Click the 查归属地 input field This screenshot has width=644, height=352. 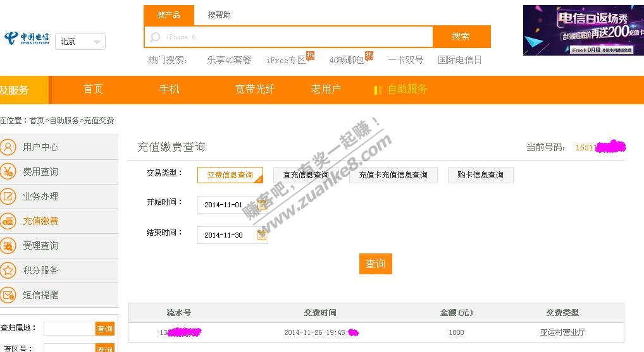[70, 329]
